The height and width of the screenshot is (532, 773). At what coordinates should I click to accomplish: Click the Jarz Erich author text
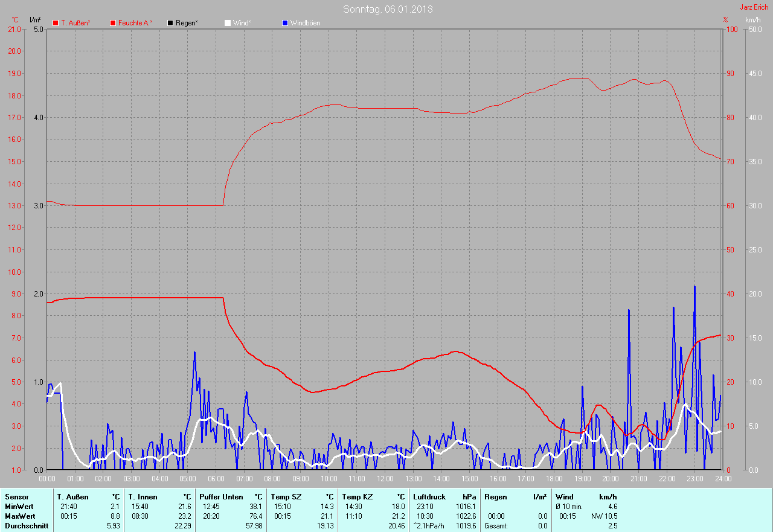click(x=754, y=7)
